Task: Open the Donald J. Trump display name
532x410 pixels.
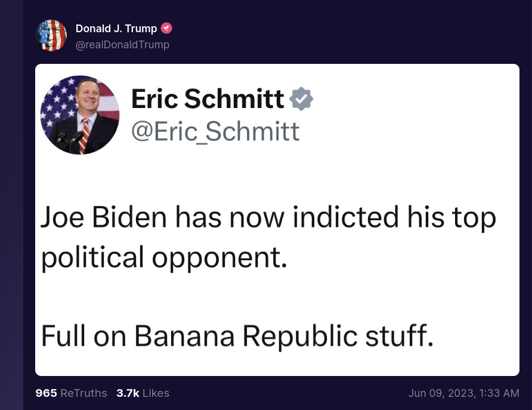Action: (116, 29)
